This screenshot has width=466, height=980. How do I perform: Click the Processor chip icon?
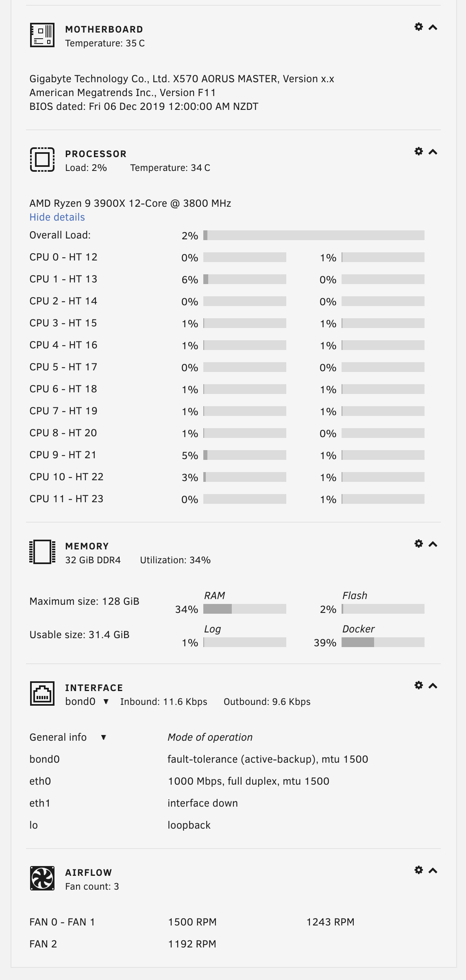click(x=42, y=160)
